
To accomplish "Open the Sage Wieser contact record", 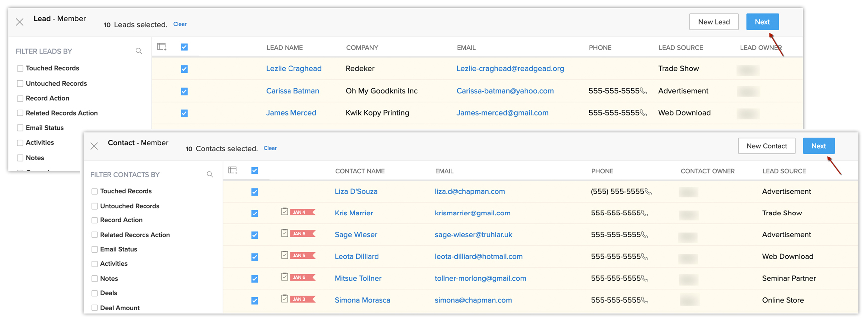I will tap(356, 235).
